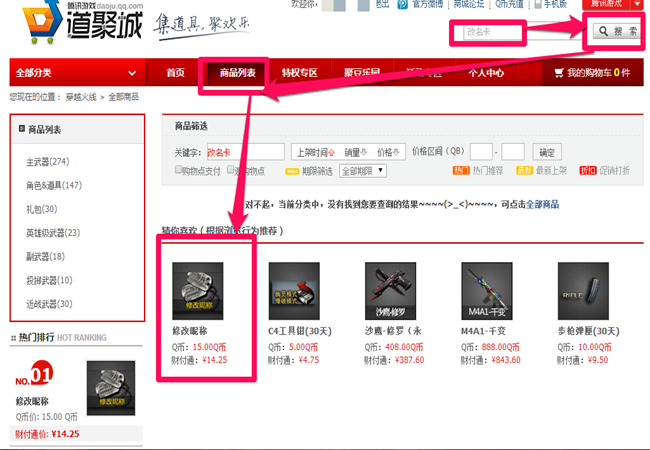
Task: Click the magnifier search icon
Action: click(x=603, y=31)
